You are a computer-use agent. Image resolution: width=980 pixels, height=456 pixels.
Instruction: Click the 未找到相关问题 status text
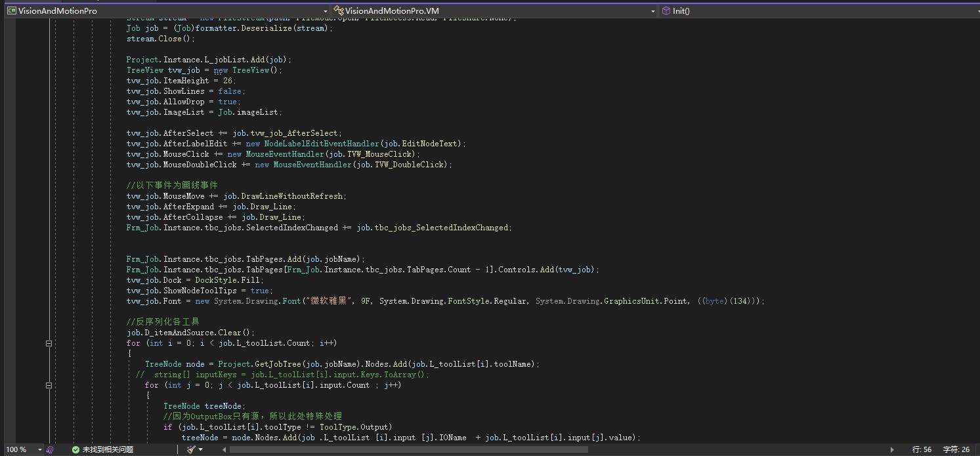[x=108, y=449]
